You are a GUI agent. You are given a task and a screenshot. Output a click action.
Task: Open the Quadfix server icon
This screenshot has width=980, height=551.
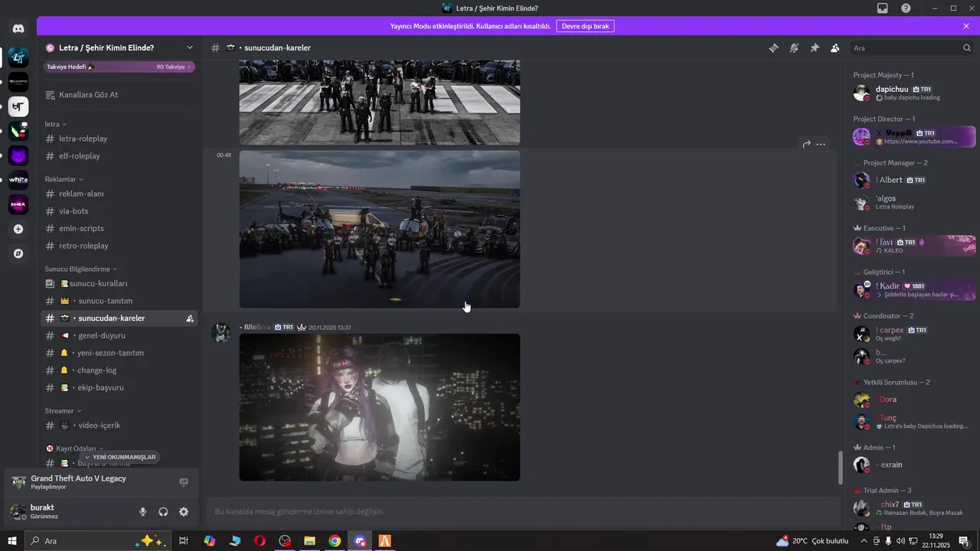pos(18,82)
